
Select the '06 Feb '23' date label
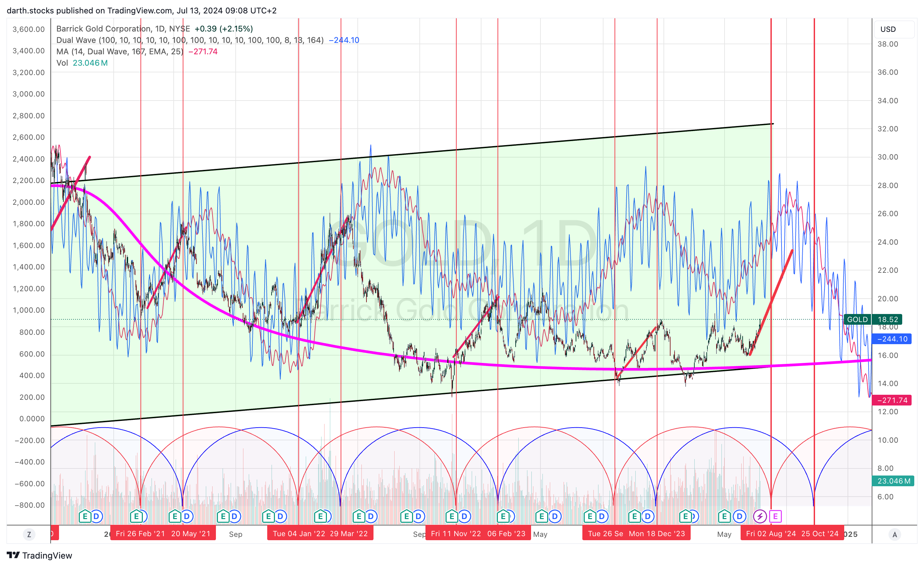(x=506, y=533)
